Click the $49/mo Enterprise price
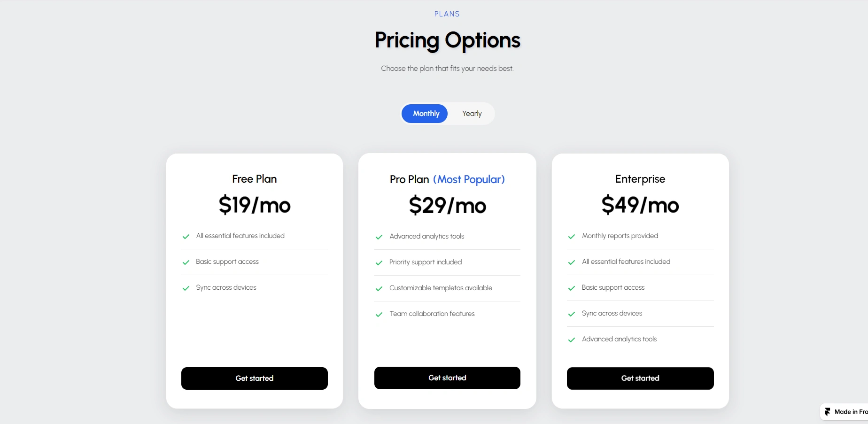 (640, 205)
